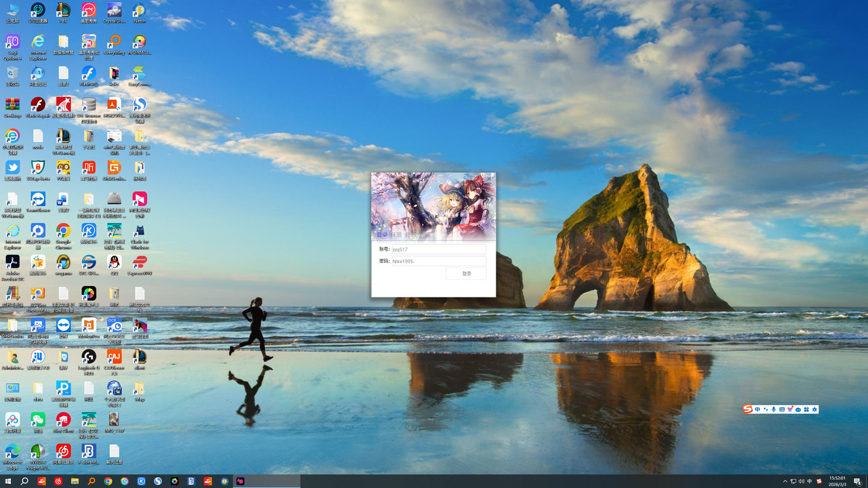Open the 美图秀秀 desktop icon
This screenshot has width=868, height=488.
click(89, 13)
